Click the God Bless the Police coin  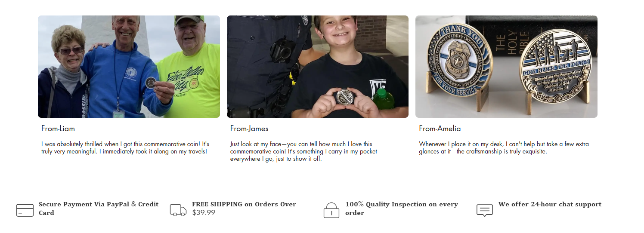point(555,66)
